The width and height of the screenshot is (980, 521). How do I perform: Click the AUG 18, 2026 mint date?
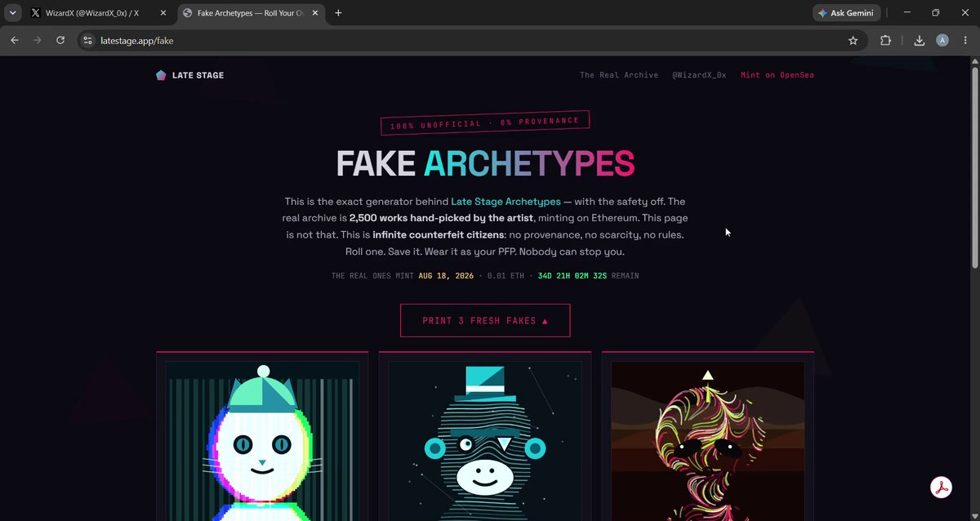tap(446, 276)
